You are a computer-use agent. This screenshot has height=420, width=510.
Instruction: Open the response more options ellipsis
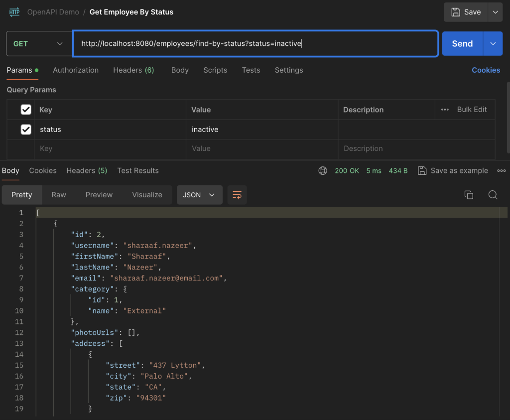pyautogui.click(x=501, y=170)
